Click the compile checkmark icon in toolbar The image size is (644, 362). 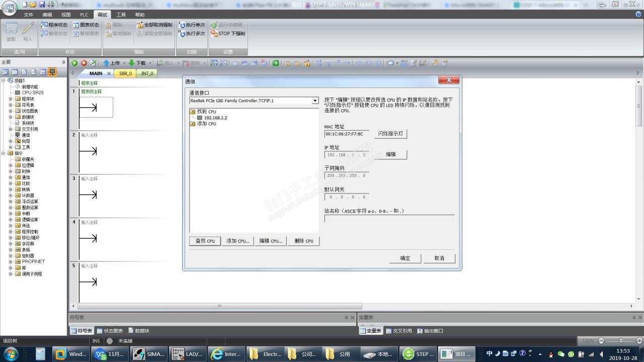click(93, 63)
